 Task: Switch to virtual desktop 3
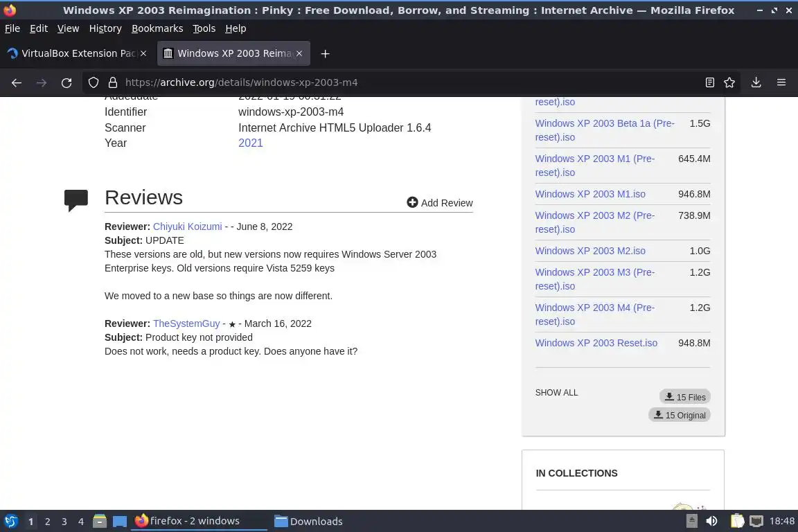(x=64, y=522)
